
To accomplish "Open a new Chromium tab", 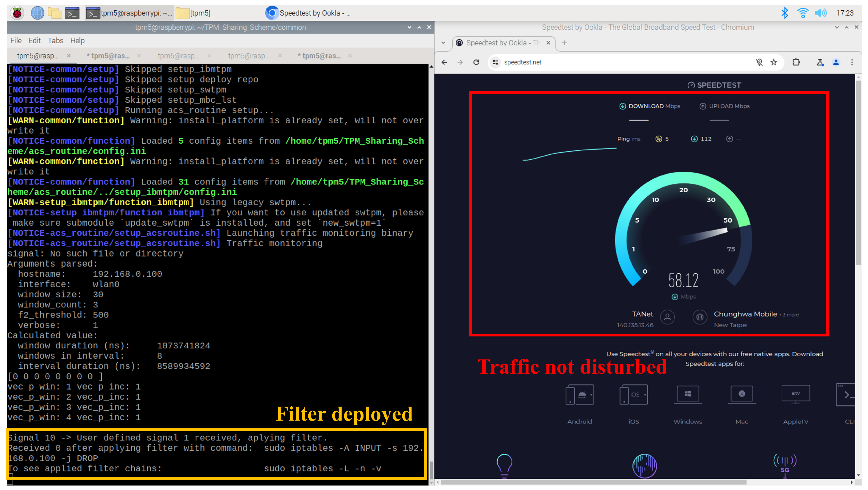I will [x=564, y=43].
